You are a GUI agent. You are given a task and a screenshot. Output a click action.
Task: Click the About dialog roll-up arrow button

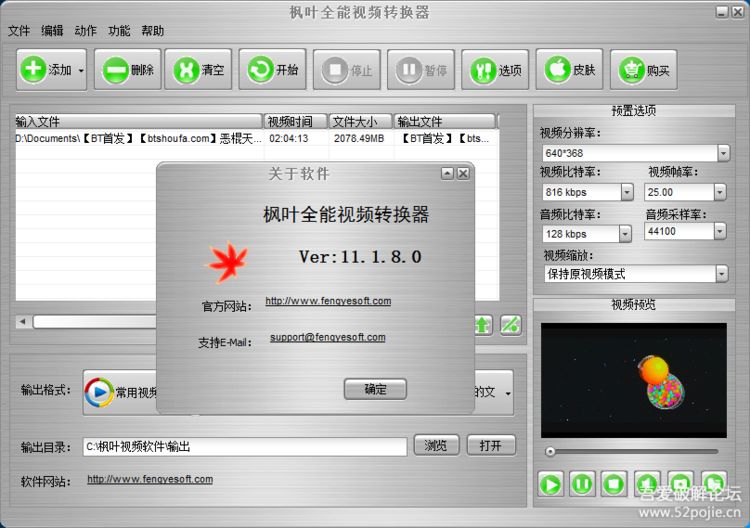447,173
